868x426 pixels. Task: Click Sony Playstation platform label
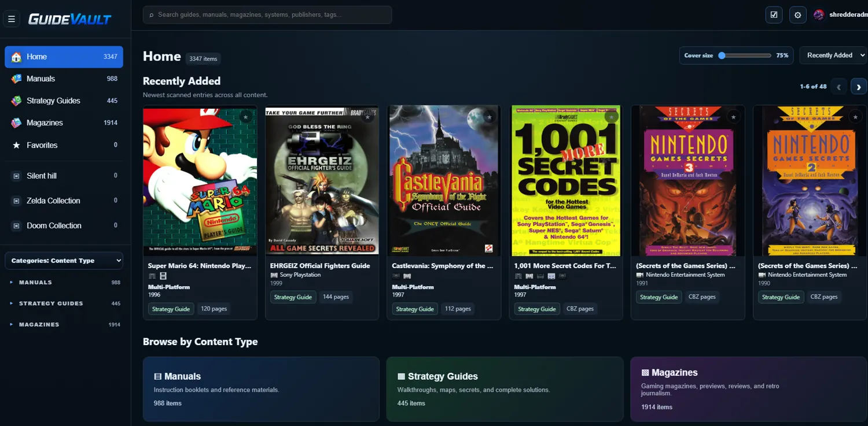coord(300,275)
